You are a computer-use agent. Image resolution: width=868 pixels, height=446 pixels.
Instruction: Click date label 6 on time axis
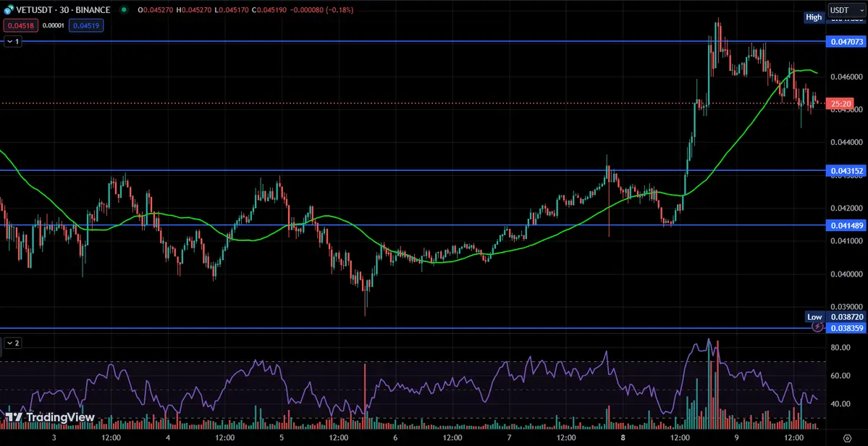pyautogui.click(x=395, y=437)
